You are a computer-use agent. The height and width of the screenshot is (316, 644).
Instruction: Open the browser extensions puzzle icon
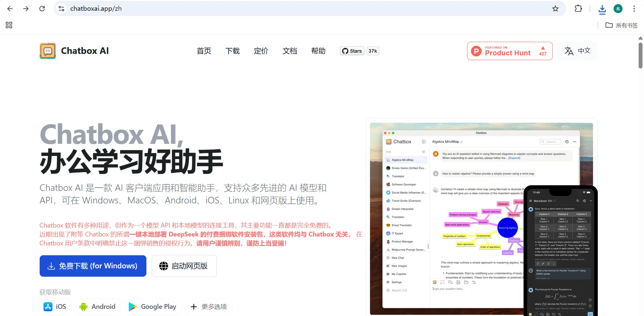point(578,9)
